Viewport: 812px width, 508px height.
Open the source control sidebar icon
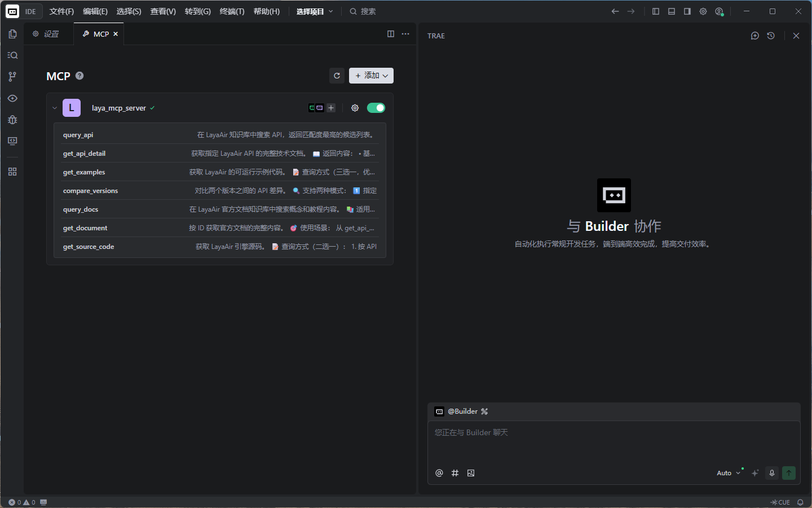pyautogui.click(x=12, y=77)
